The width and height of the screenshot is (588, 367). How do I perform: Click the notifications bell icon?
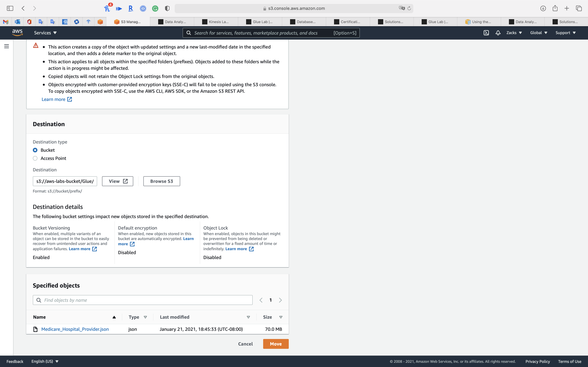498,33
